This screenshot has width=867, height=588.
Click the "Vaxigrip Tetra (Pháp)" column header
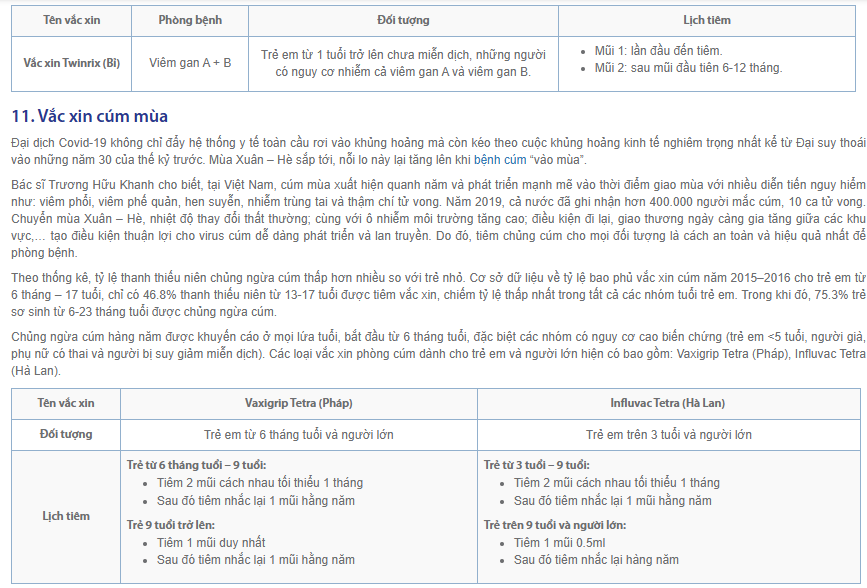coord(297,403)
